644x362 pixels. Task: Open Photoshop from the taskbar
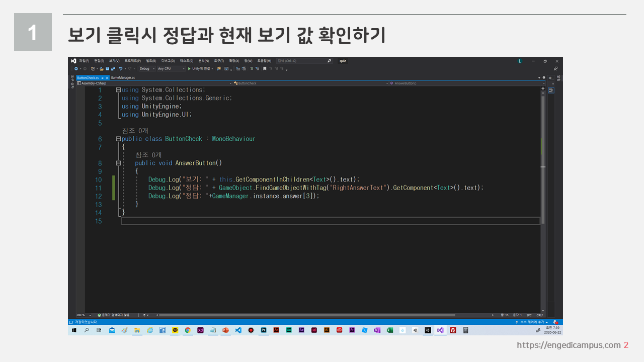coord(264,330)
